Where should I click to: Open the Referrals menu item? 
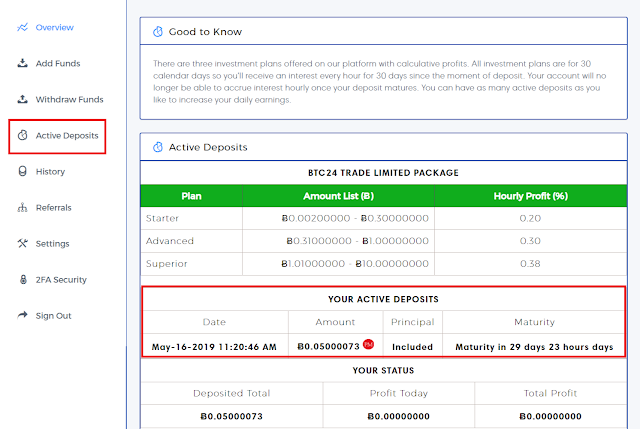point(53,207)
